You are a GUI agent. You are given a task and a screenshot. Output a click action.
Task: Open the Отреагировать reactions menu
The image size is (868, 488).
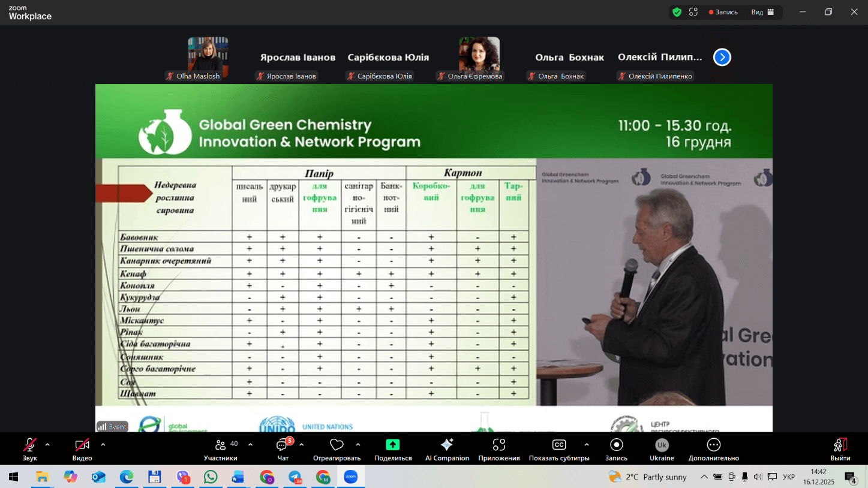[x=337, y=445]
